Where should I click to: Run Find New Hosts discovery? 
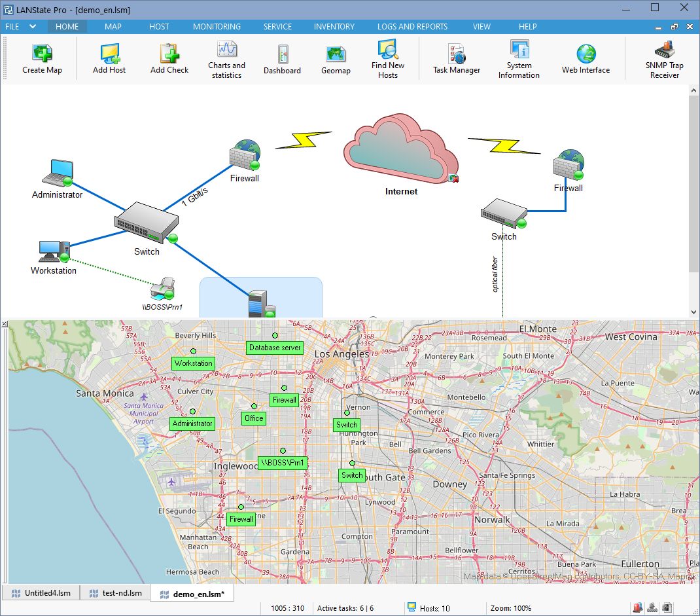tap(387, 59)
